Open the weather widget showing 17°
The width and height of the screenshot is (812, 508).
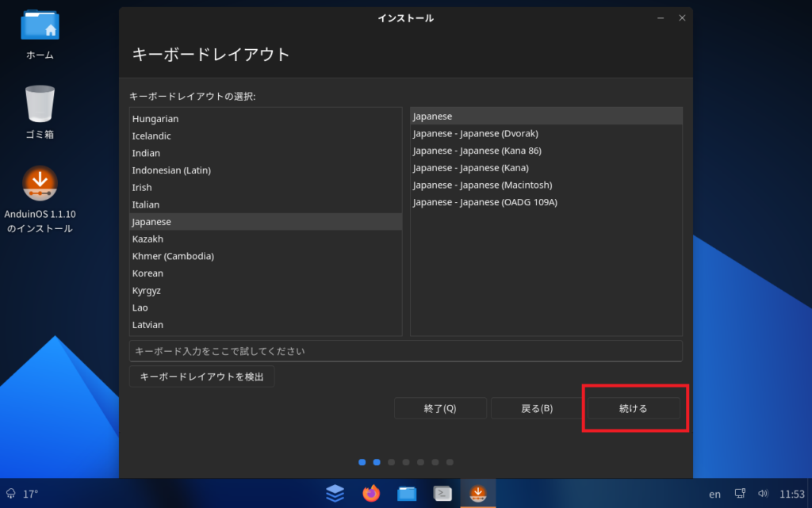tap(22, 494)
